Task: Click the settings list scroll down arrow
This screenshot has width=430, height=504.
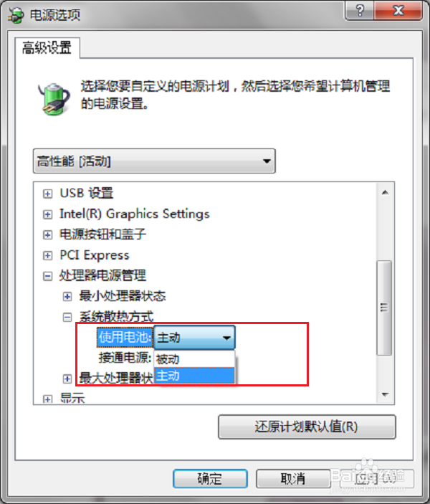Action: 385,394
